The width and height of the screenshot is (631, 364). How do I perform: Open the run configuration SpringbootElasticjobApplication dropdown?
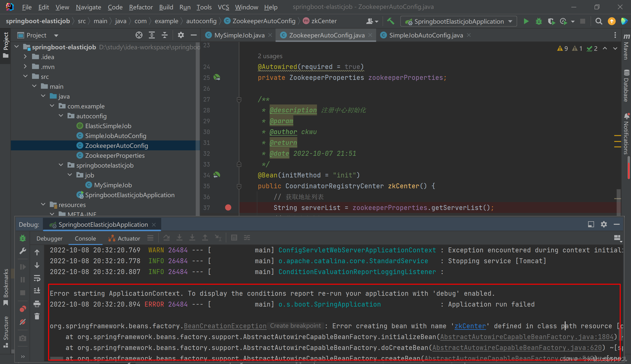pyautogui.click(x=458, y=21)
